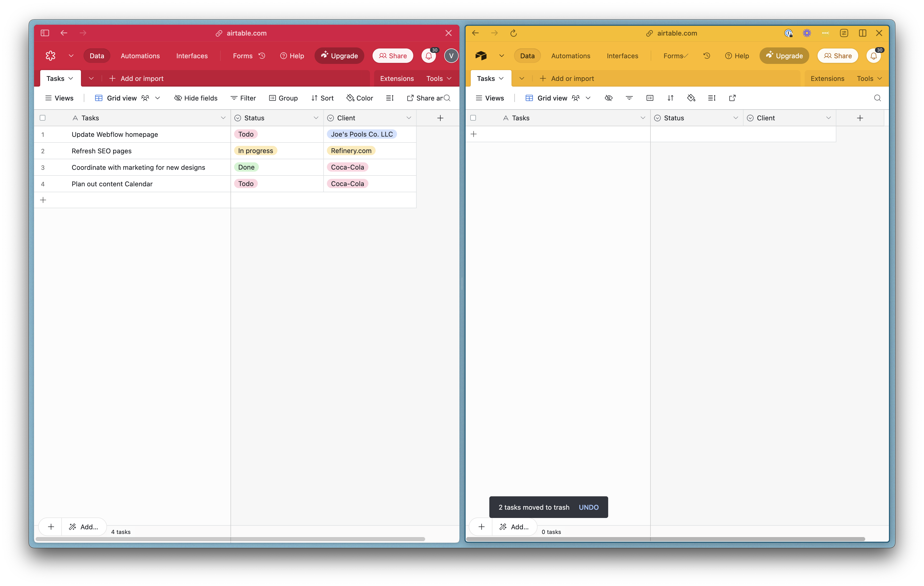Viewport: 924px width, 586px height.
Task: Click the sort arrows icon in right window
Action: (670, 98)
